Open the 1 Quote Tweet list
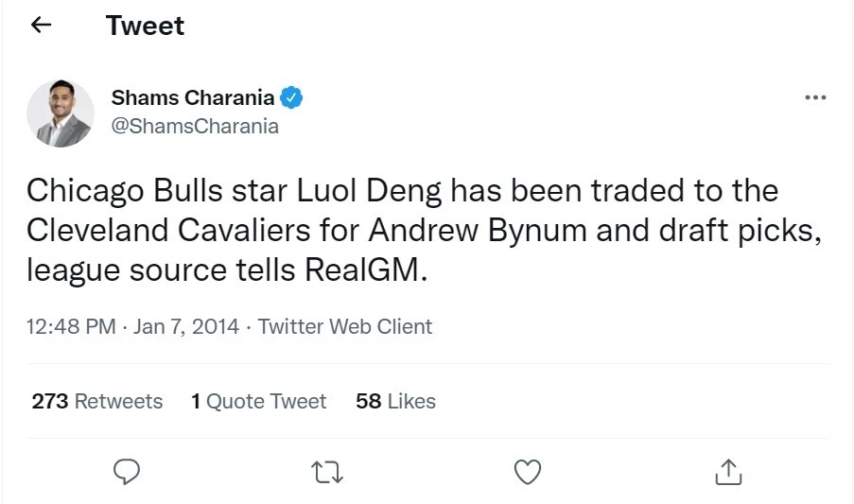 (x=258, y=401)
